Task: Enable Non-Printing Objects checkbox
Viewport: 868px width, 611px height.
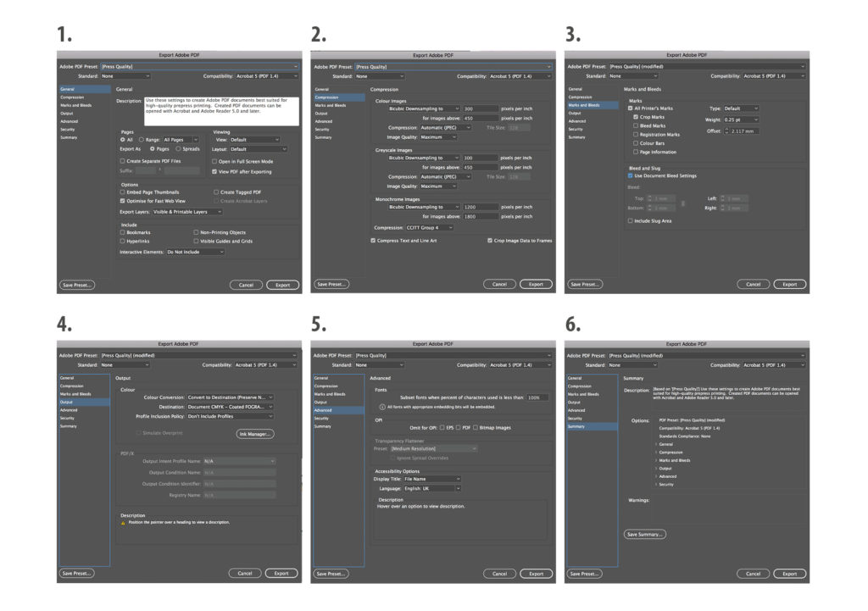Action: pyautogui.click(x=196, y=232)
